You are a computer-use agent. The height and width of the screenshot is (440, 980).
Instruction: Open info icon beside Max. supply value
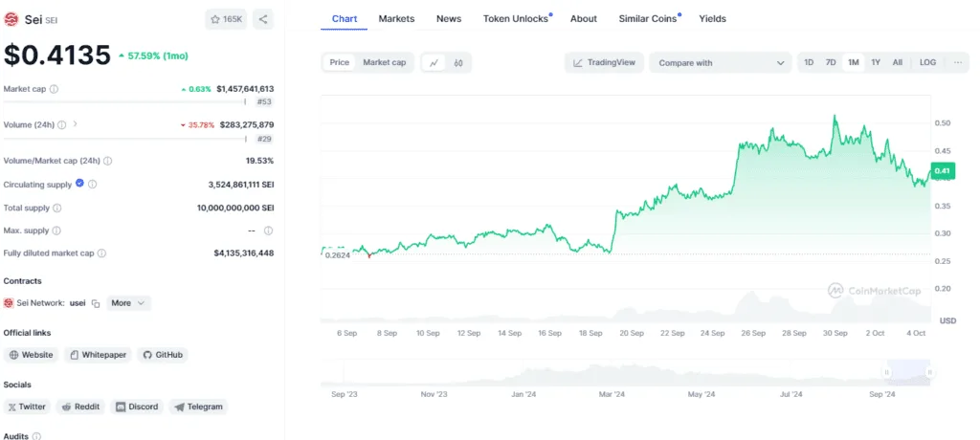point(268,231)
